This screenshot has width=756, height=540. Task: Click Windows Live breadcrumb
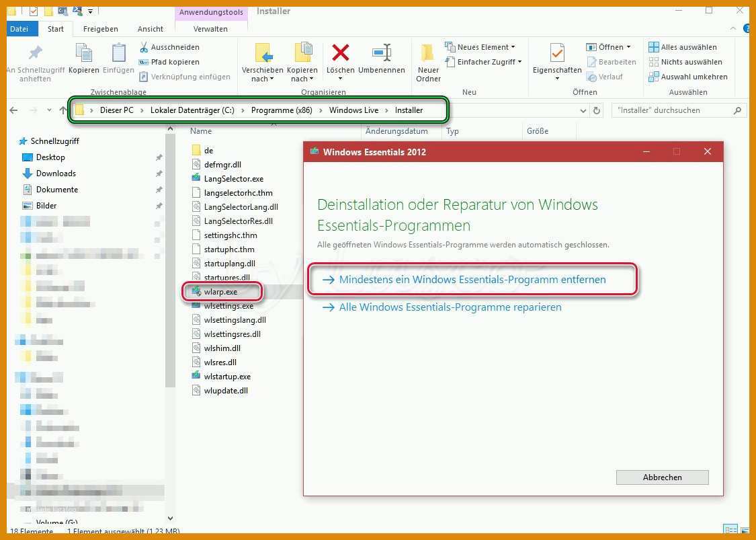[354, 110]
